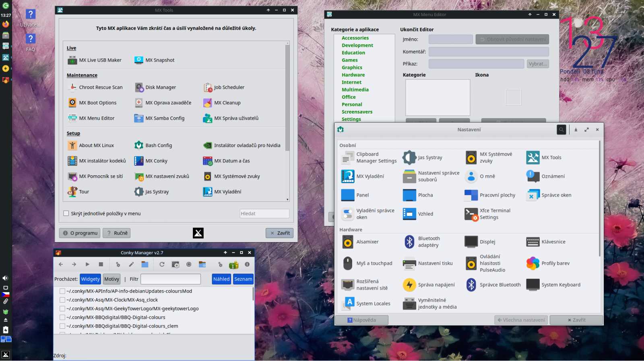The height and width of the screenshot is (361, 644).
Task: Open Panel settings in Nastavení
Action: click(355, 195)
